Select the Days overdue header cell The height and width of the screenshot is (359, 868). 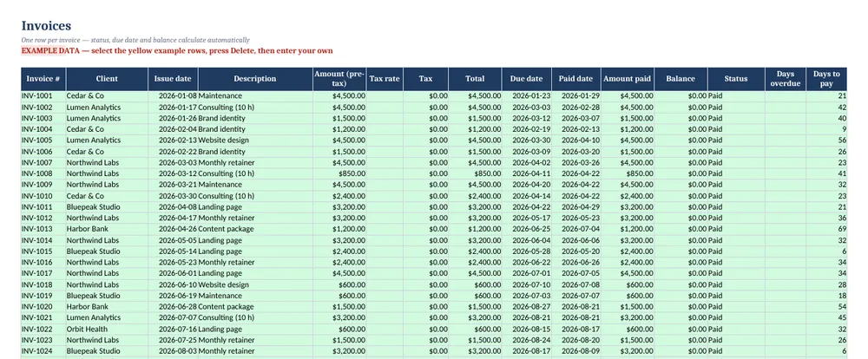coord(786,79)
